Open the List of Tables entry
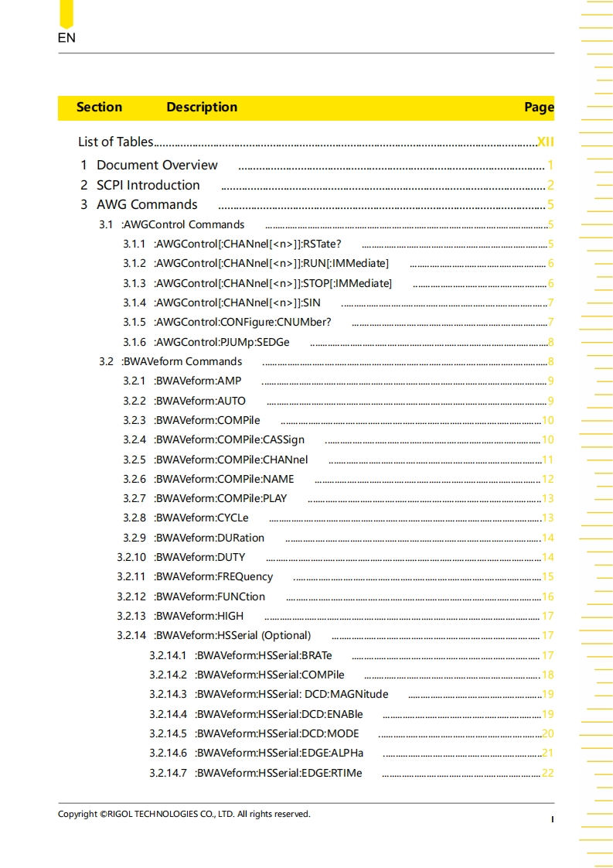The width and height of the screenshot is (613, 868). click(116, 142)
